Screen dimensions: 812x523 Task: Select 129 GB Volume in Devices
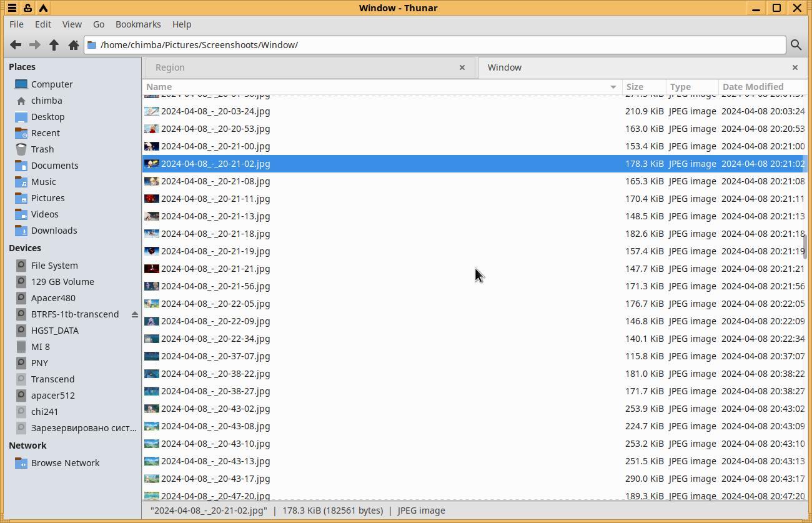pyautogui.click(x=62, y=282)
